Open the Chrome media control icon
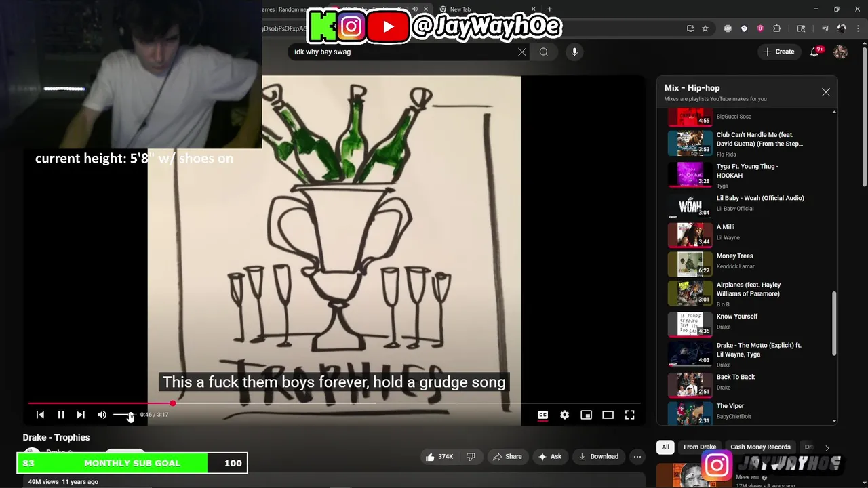This screenshot has height=488, width=868. (825, 28)
